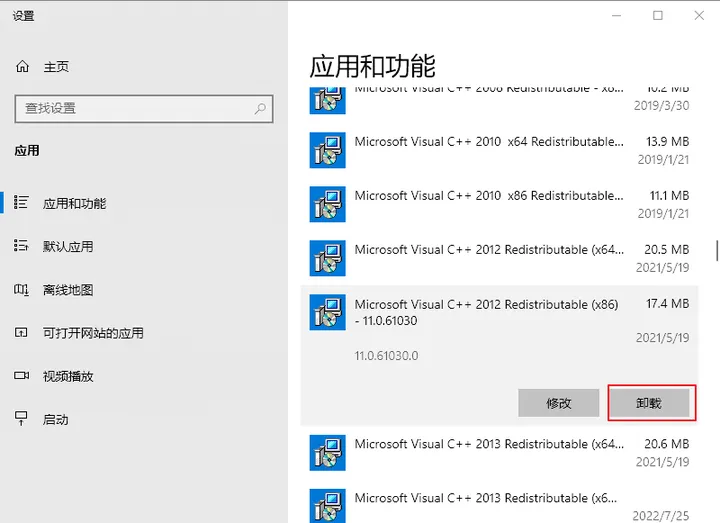Open 离线地图 settings page
The width and height of the screenshot is (720, 523).
point(68,290)
